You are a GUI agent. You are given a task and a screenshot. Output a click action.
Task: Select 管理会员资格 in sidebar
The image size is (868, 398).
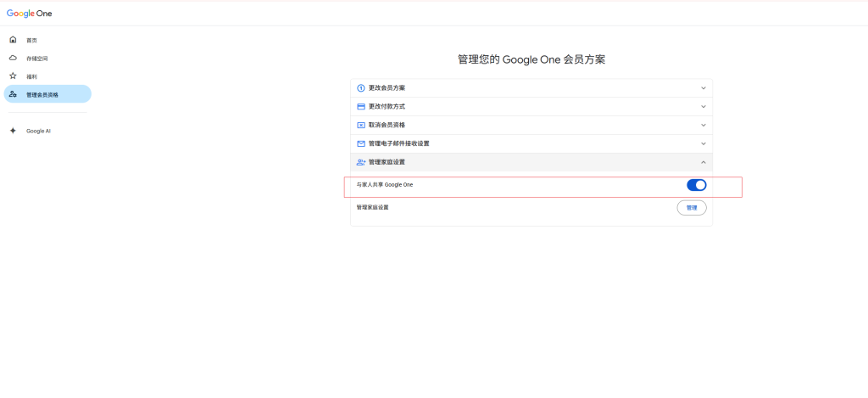pyautogui.click(x=42, y=95)
